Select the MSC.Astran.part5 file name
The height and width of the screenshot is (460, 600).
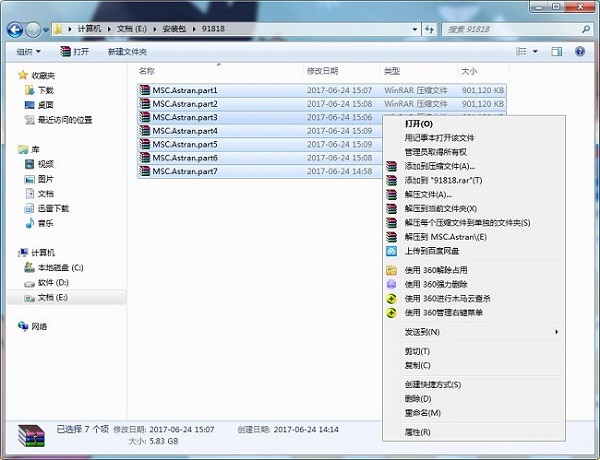click(x=185, y=144)
